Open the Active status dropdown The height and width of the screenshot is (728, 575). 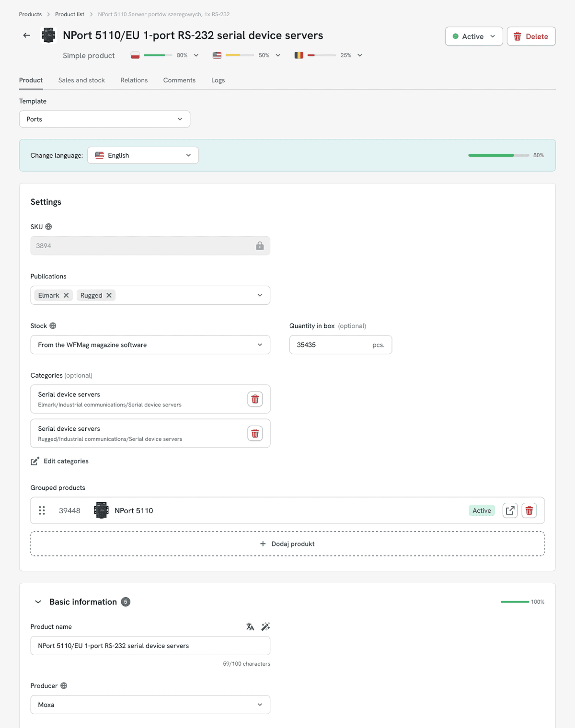474,36
